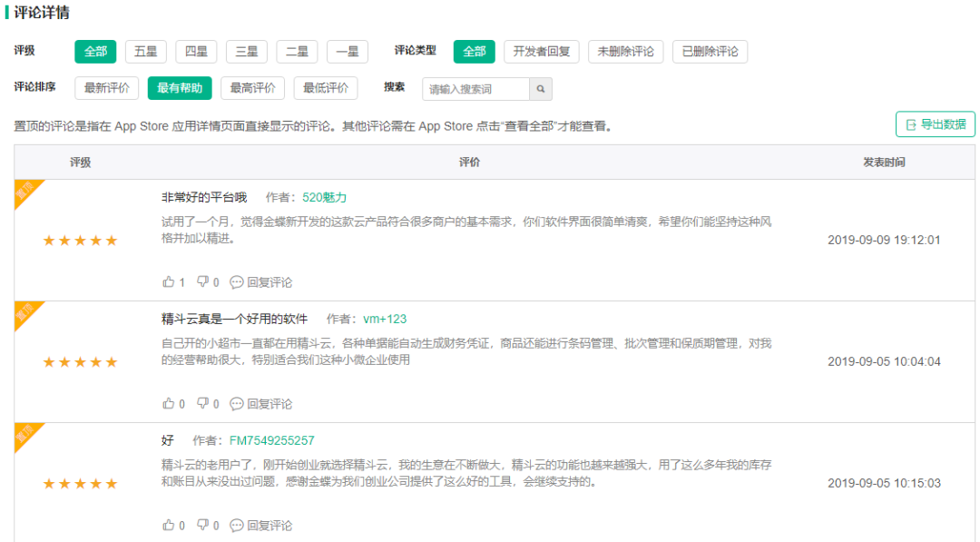Select the 全部 rating filter
The image size is (980, 542).
[x=95, y=51]
